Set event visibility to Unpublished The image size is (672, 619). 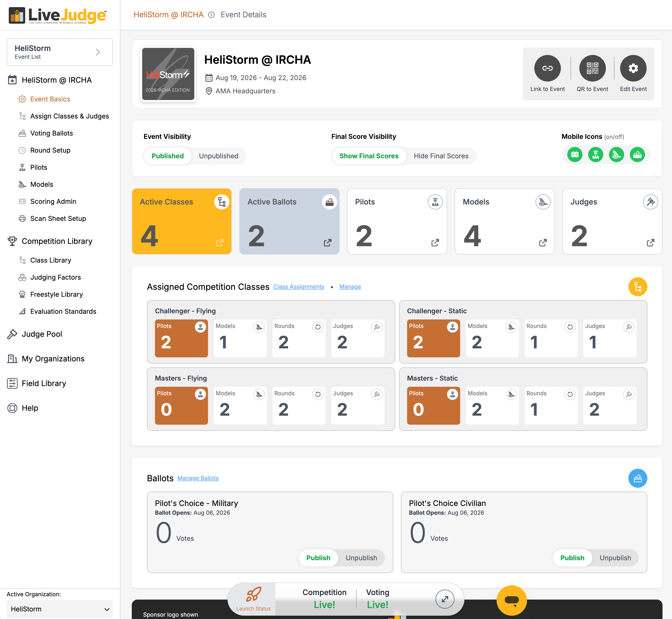[218, 156]
